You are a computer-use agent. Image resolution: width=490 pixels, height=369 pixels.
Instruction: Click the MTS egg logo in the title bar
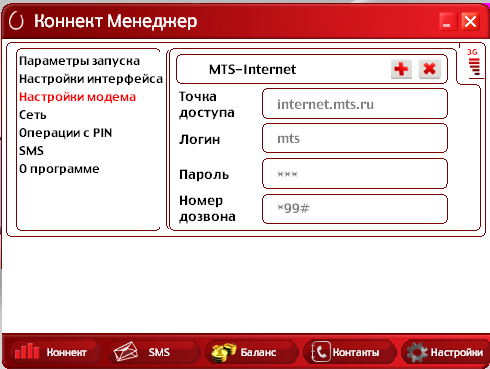[x=16, y=21]
